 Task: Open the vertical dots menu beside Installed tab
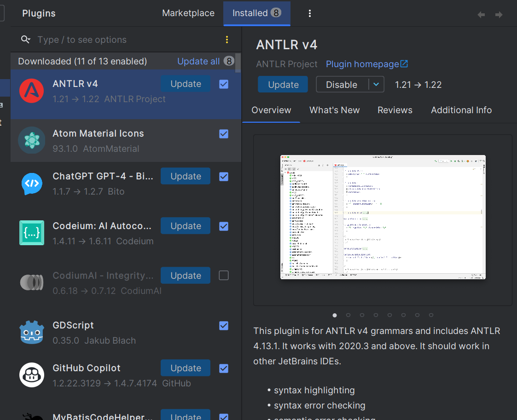point(310,13)
